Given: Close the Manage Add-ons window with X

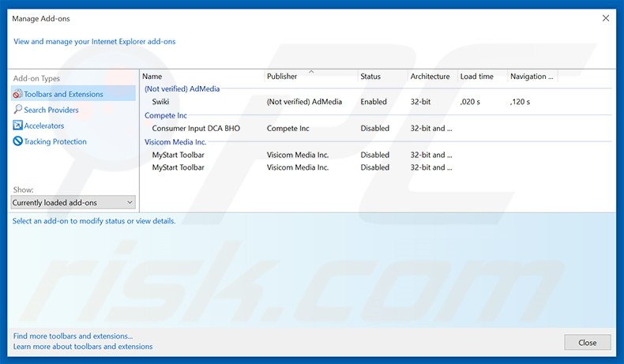Looking at the screenshot, I should click(x=606, y=18).
